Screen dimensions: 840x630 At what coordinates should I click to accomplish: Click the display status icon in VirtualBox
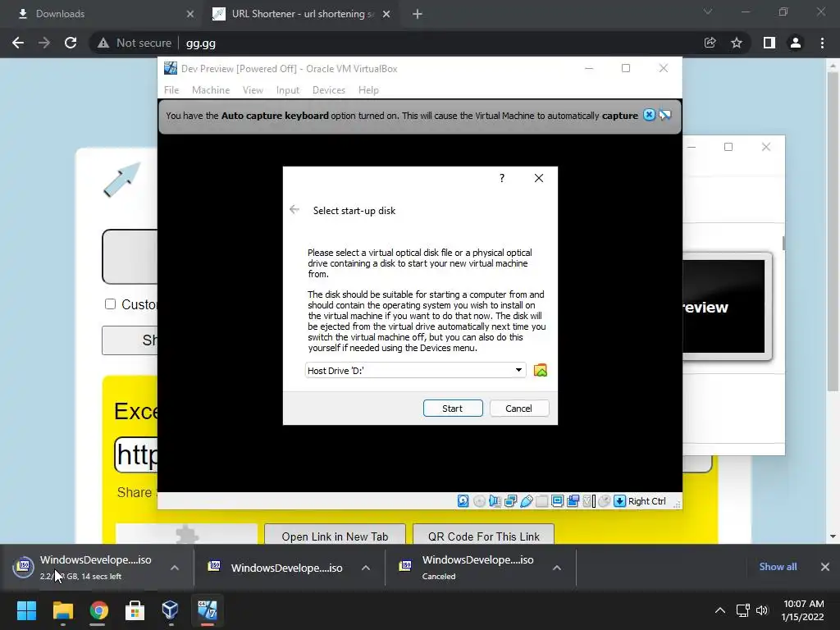click(557, 501)
